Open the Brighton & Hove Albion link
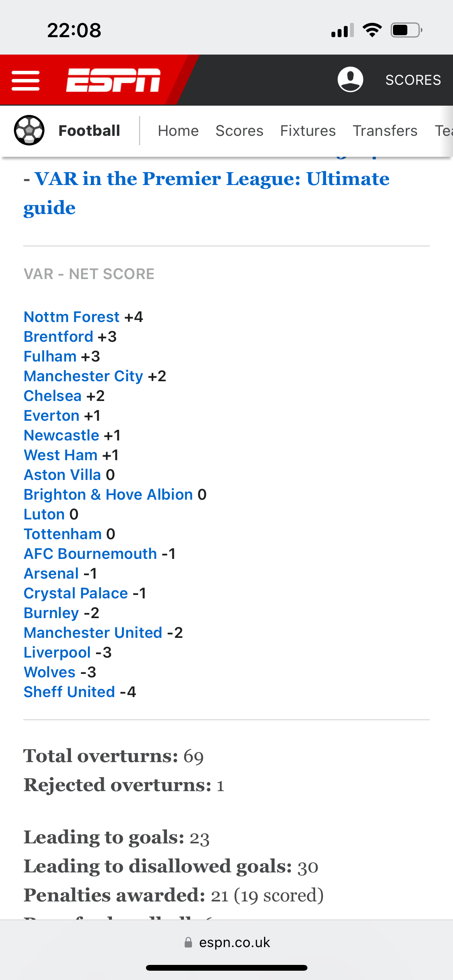The width and height of the screenshot is (453, 980). click(108, 495)
